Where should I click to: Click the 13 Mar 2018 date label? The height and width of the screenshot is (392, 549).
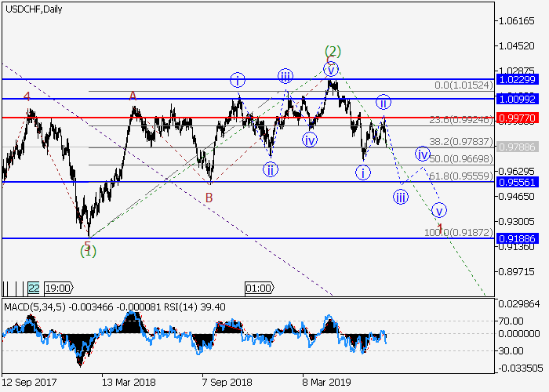pos(129,382)
